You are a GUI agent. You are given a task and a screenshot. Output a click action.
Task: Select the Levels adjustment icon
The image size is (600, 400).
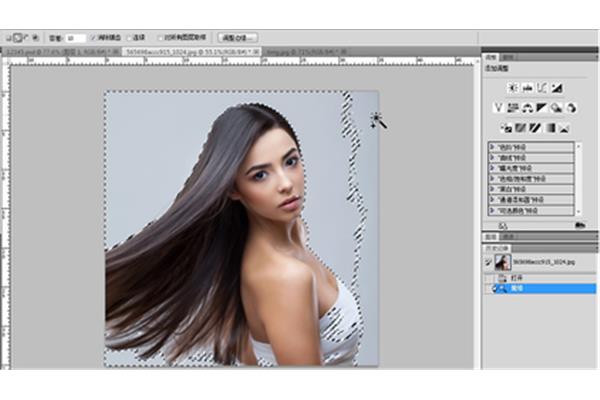pos(527,88)
